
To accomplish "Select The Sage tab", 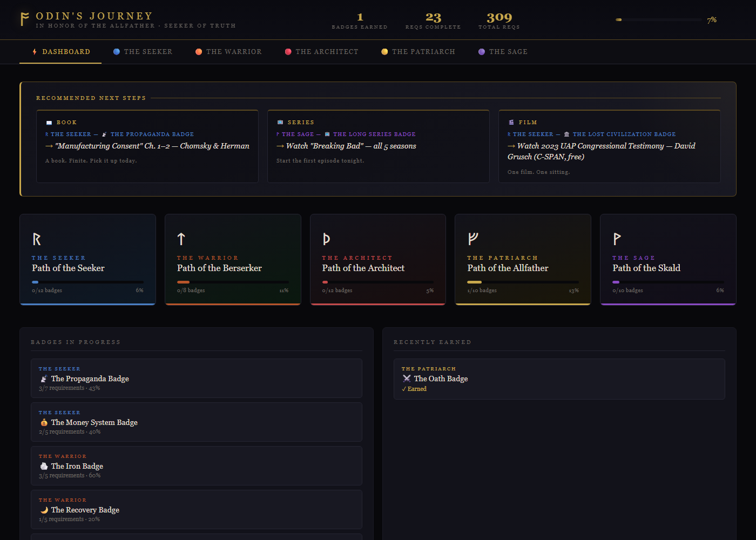I will [503, 52].
